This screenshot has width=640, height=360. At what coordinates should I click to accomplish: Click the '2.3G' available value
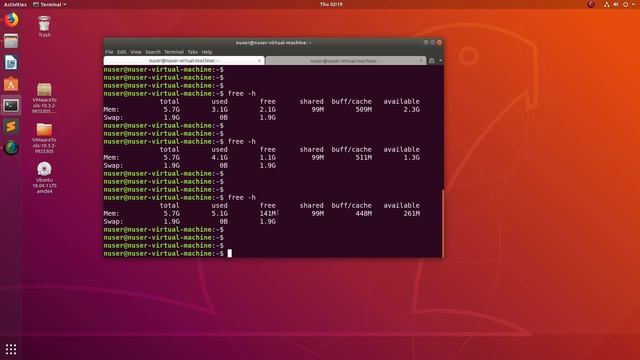pos(411,109)
